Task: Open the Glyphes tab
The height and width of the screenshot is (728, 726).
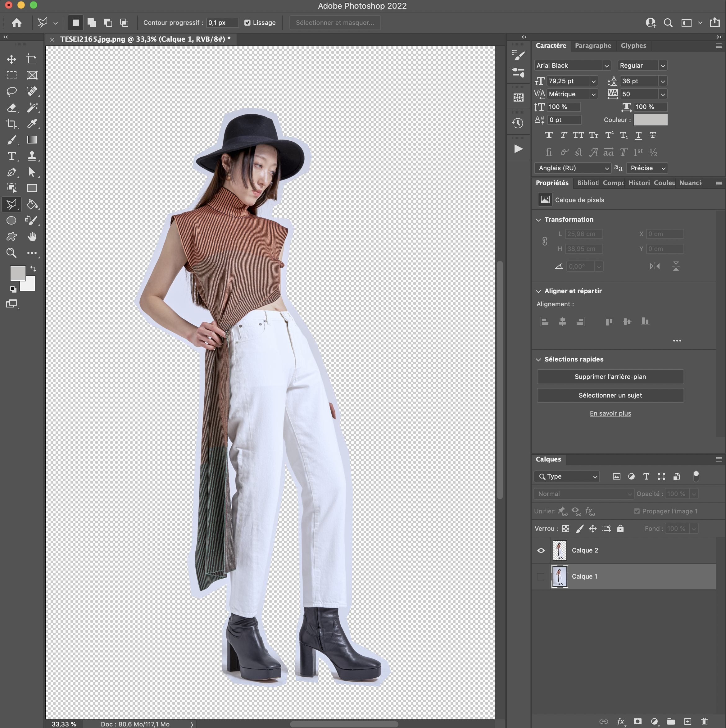Action: tap(633, 46)
